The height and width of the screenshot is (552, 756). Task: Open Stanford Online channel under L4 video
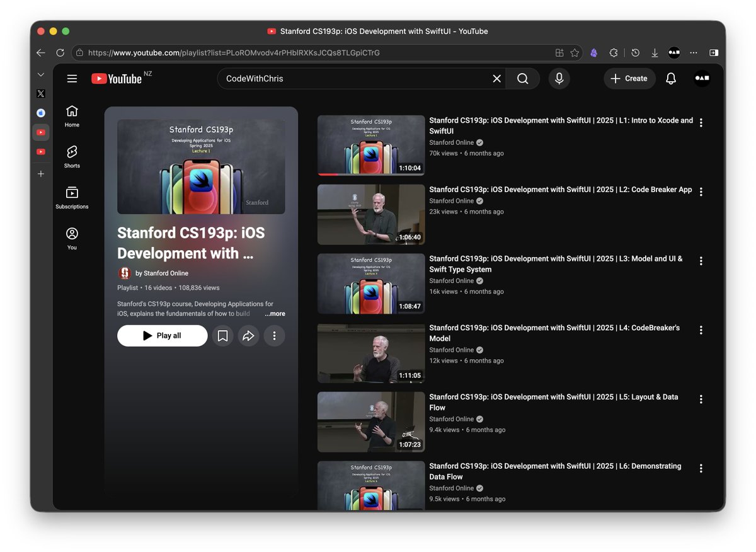pos(452,350)
